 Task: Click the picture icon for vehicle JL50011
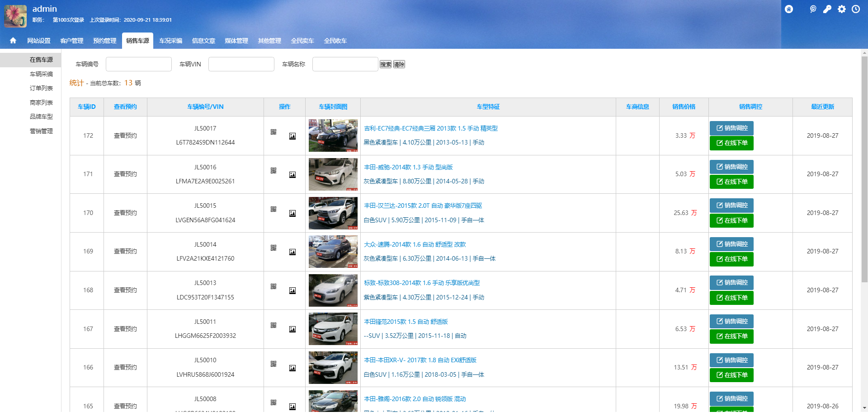coord(292,329)
